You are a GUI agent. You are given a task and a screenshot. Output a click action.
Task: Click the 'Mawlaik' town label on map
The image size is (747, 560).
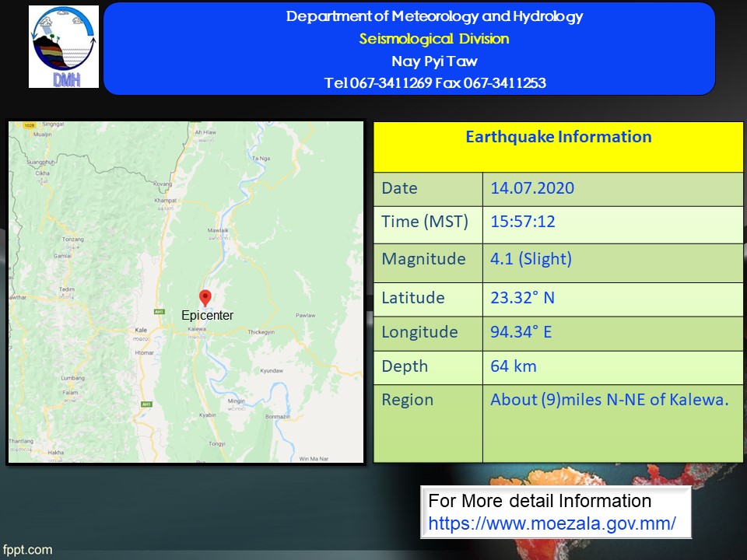pos(218,230)
